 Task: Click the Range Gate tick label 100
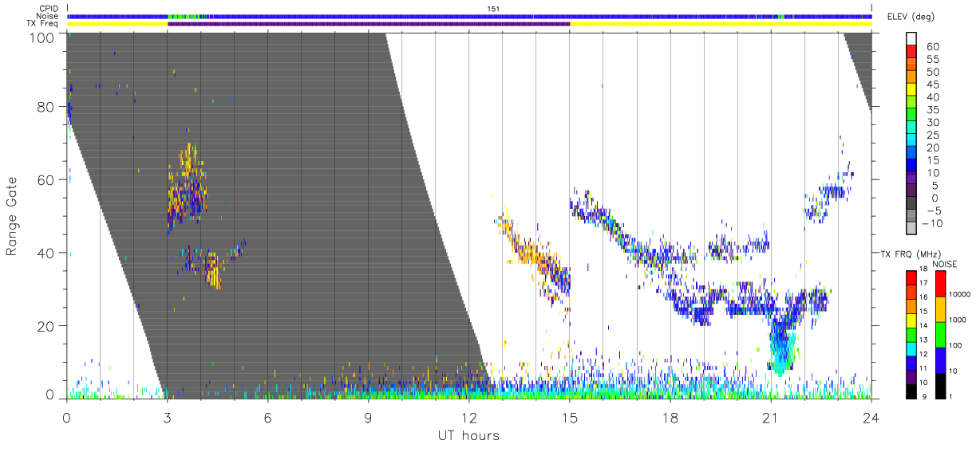click(44, 37)
